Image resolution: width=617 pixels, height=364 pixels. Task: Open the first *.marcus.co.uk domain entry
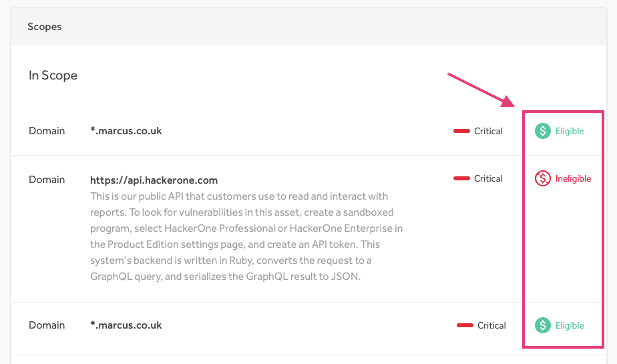coord(126,131)
